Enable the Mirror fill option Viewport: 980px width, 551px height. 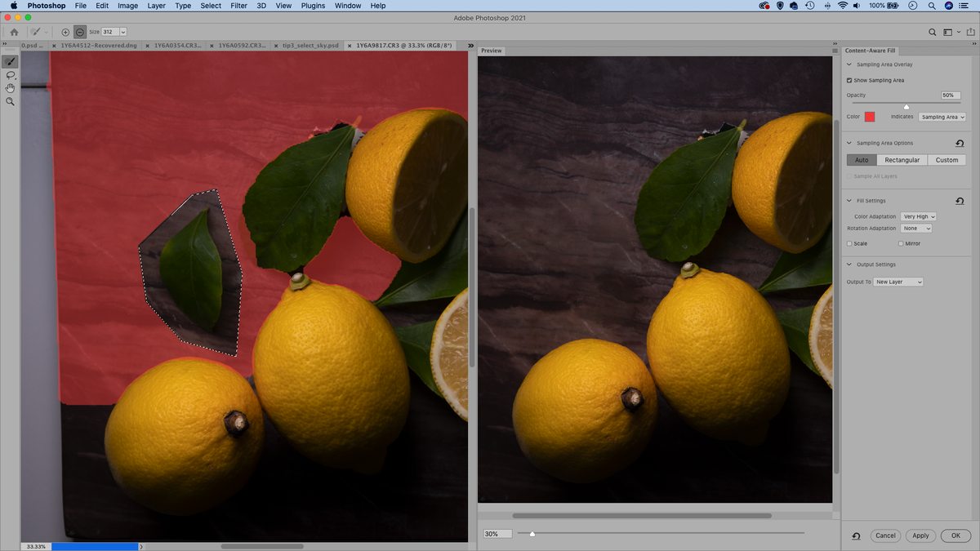click(x=900, y=243)
